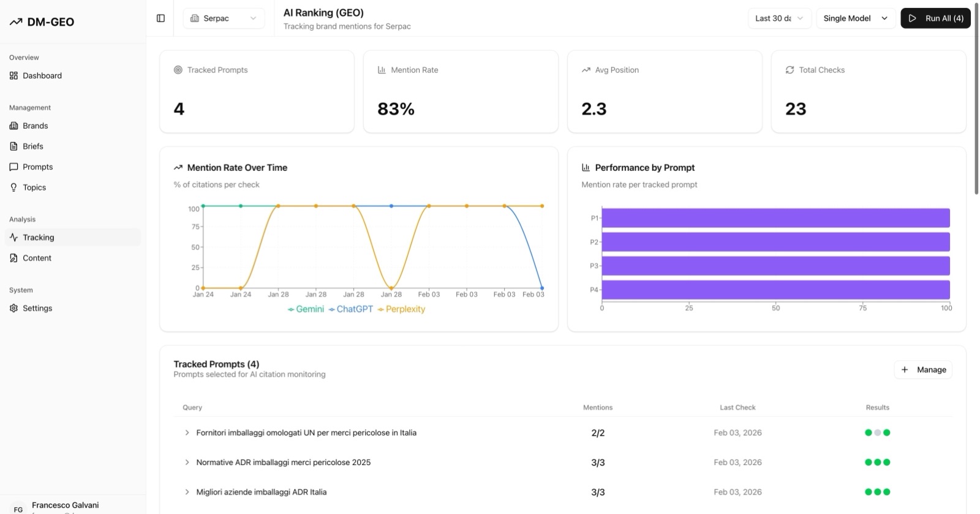
Task: Click the Brands building icon
Action: pyautogui.click(x=13, y=126)
